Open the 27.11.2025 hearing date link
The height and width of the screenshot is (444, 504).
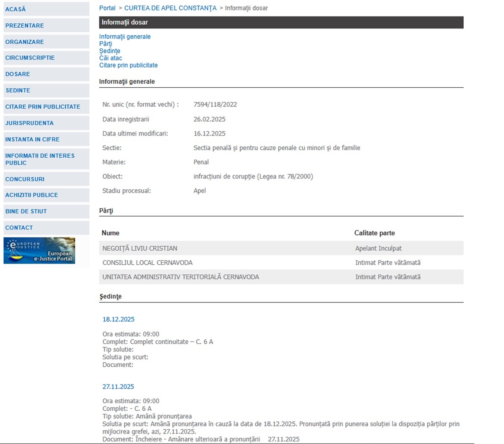click(118, 387)
